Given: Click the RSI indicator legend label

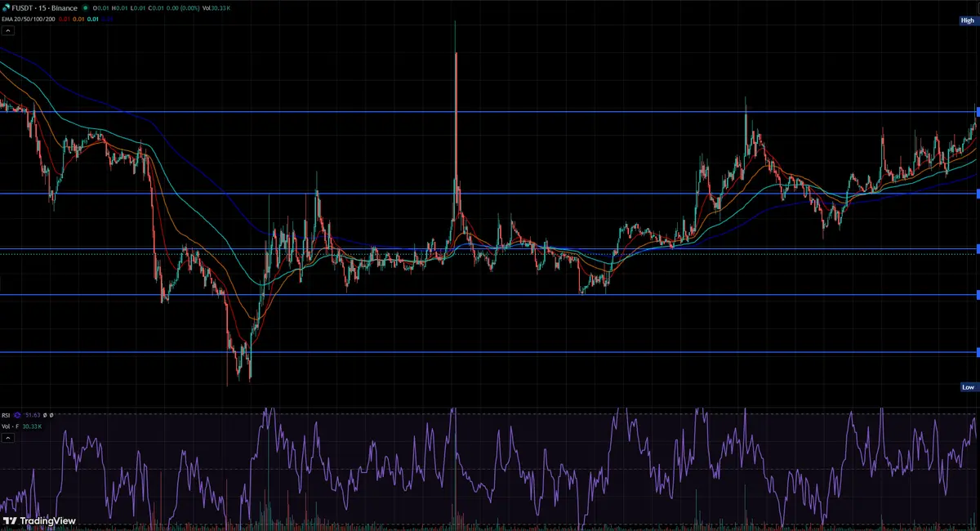Looking at the screenshot, I should (6, 415).
